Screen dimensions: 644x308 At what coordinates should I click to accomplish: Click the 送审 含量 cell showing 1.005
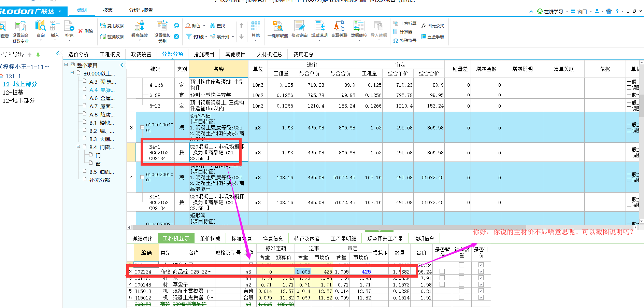coord(303,272)
